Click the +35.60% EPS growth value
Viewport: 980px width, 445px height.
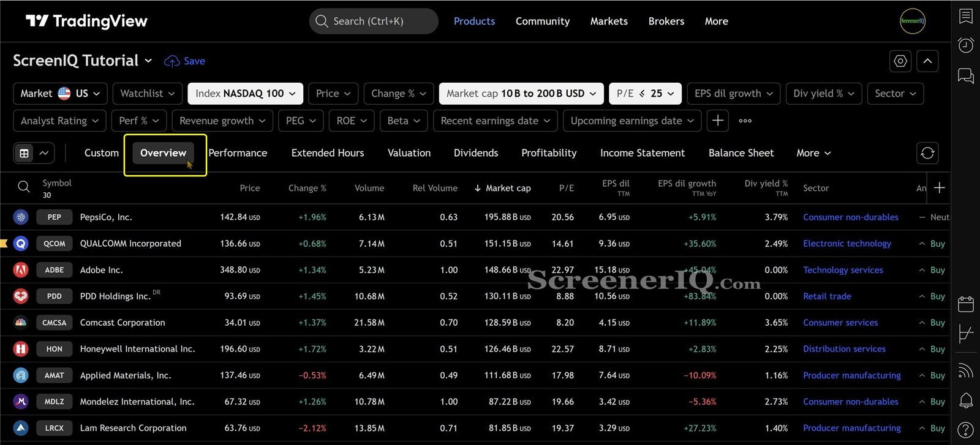[700, 244]
